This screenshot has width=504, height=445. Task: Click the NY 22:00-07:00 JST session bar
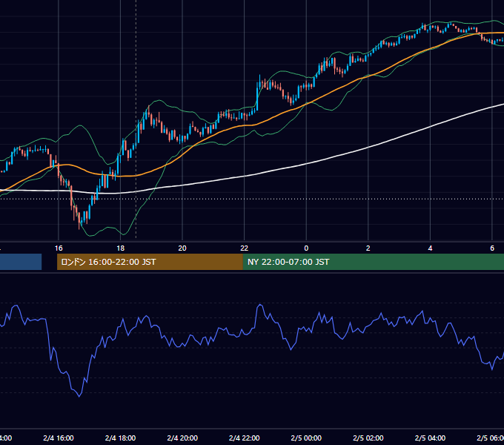[x=373, y=262]
